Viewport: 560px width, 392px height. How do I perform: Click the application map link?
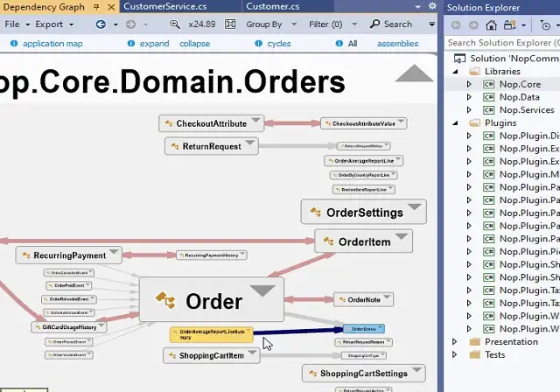click(x=52, y=43)
